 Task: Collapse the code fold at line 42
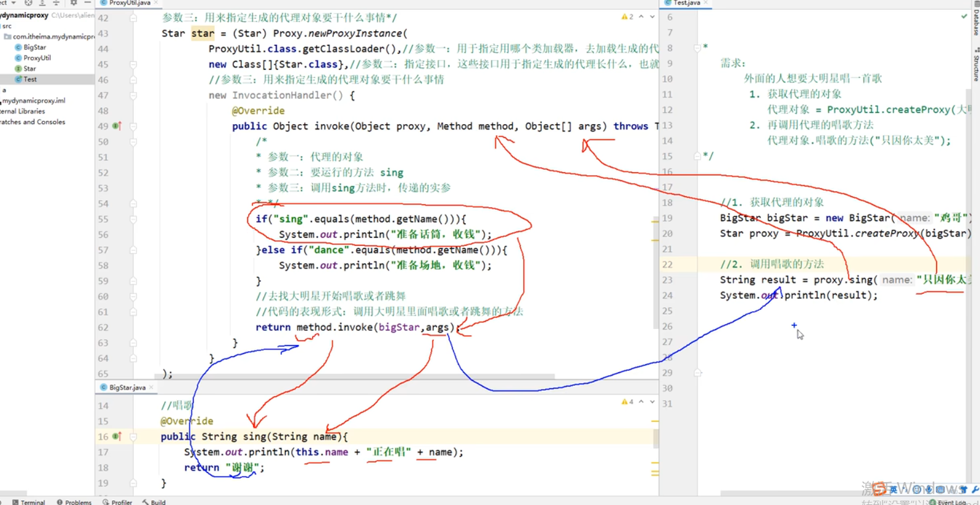point(133,18)
